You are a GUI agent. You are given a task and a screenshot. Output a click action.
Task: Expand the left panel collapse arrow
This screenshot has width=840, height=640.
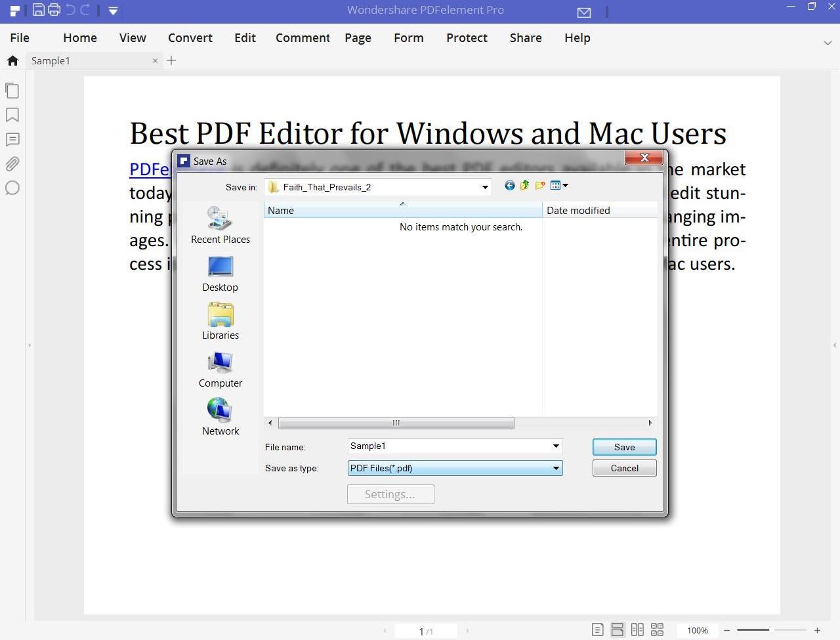point(30,345)
